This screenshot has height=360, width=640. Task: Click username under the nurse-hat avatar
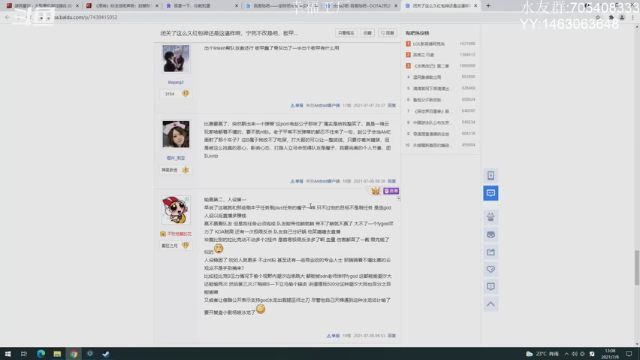pos(176,158)
